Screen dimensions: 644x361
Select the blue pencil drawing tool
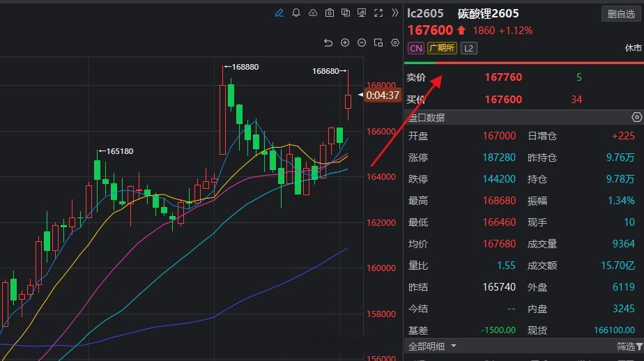(279, 13)
